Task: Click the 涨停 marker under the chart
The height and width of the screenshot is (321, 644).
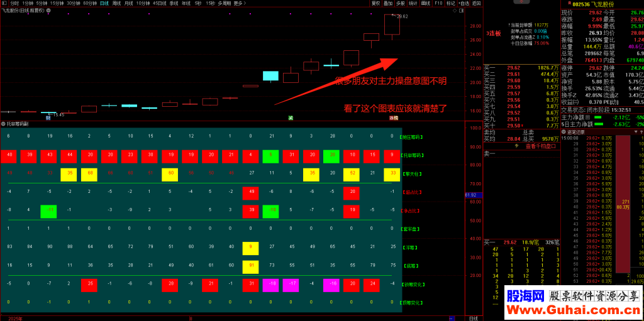Action: [x=394, y=118]
